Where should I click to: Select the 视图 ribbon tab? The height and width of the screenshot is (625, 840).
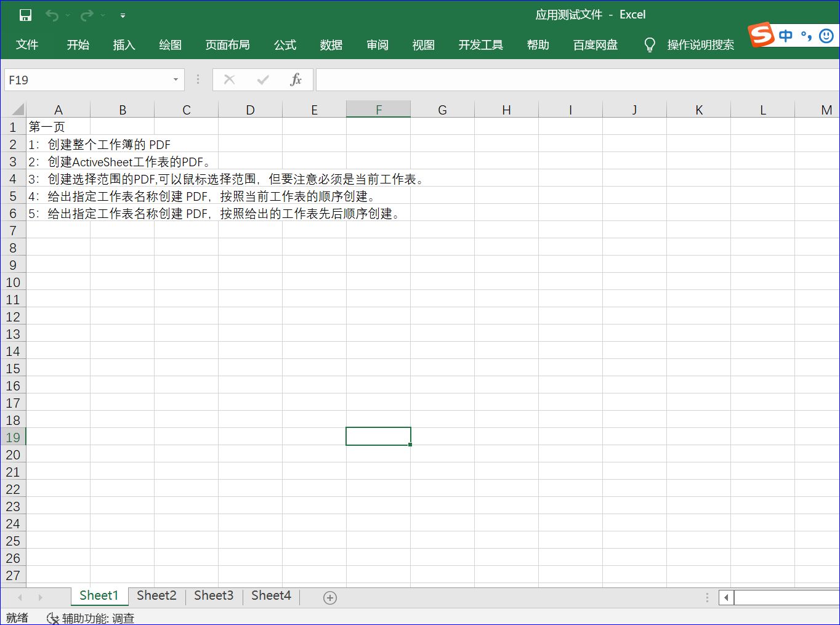tap(424, 45)
